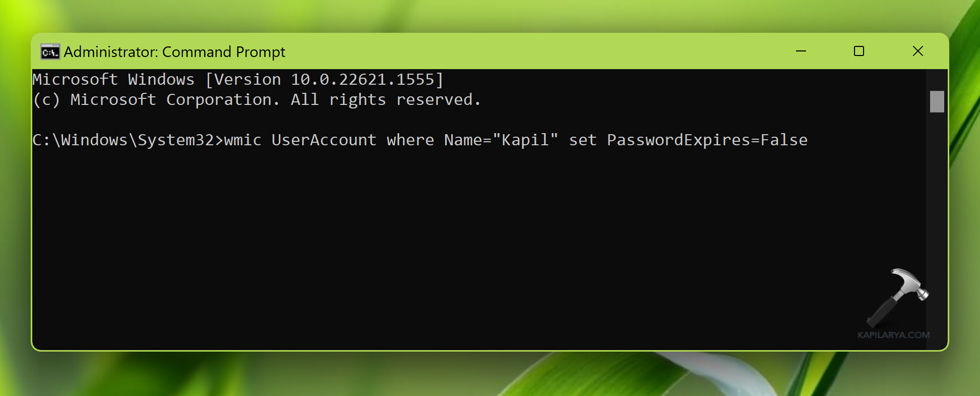The width and height of the screenshot is (980, 396).
Task: Open the Command Prompt system menu icon
Action: [x=50, y=52]
